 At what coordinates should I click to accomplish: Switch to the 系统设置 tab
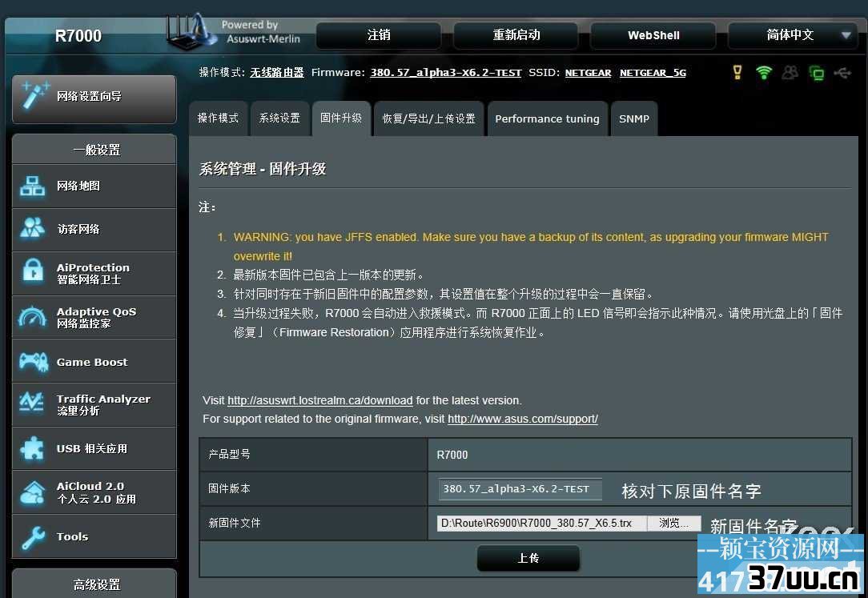279,118
